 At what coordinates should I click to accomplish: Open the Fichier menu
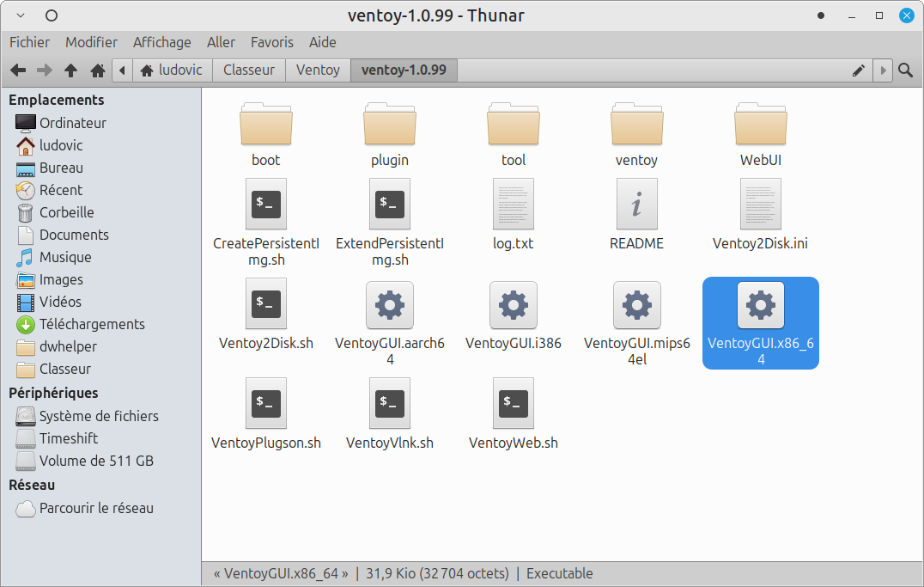point(29,42)
